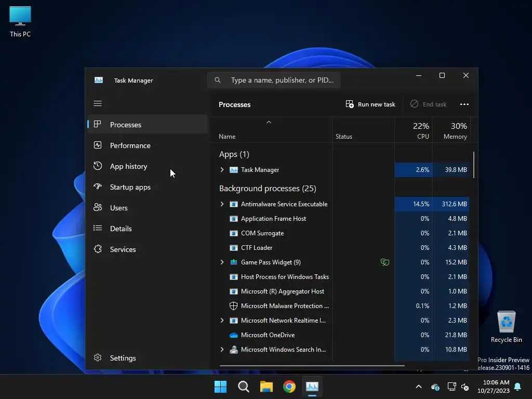Open the Startup apps page
The height and width of the screenshot is (399, 532).
coord(148,187)
